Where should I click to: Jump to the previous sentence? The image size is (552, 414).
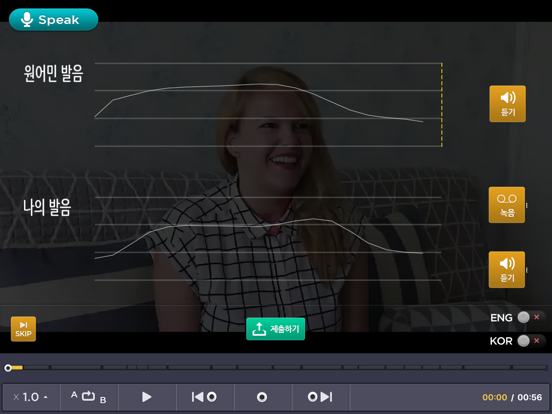[x=204, y=397]
